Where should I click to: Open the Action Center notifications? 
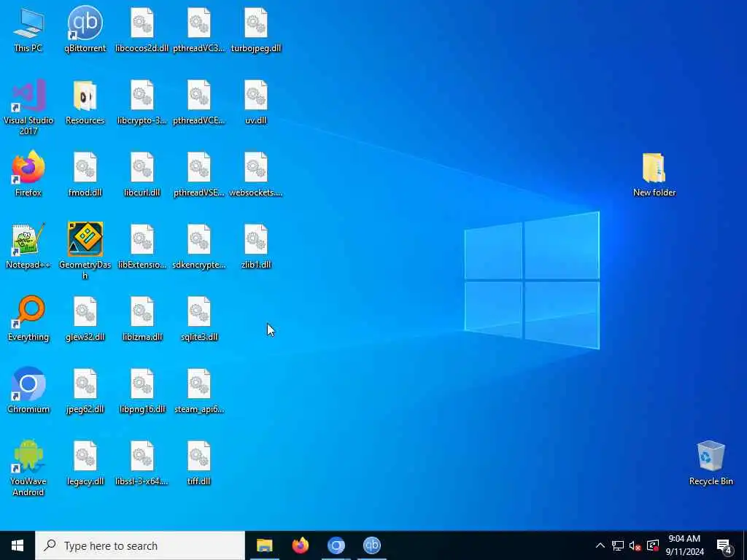click(x=724, y=545)
